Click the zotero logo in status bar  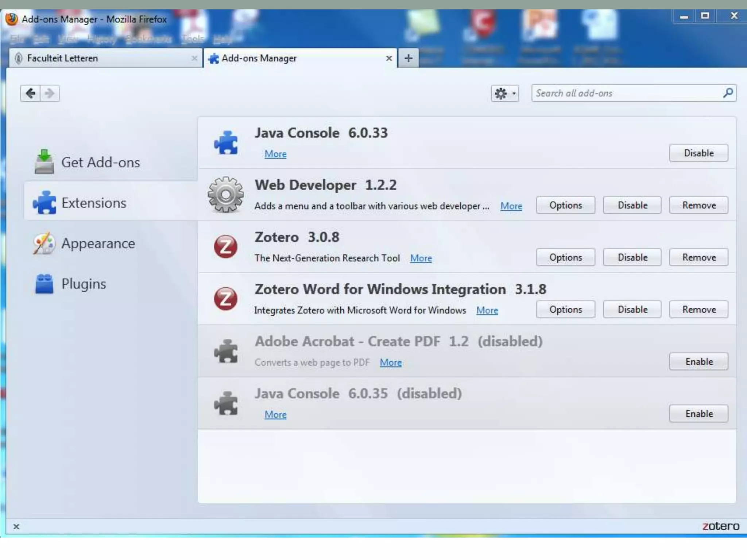(x=721, y=526)
